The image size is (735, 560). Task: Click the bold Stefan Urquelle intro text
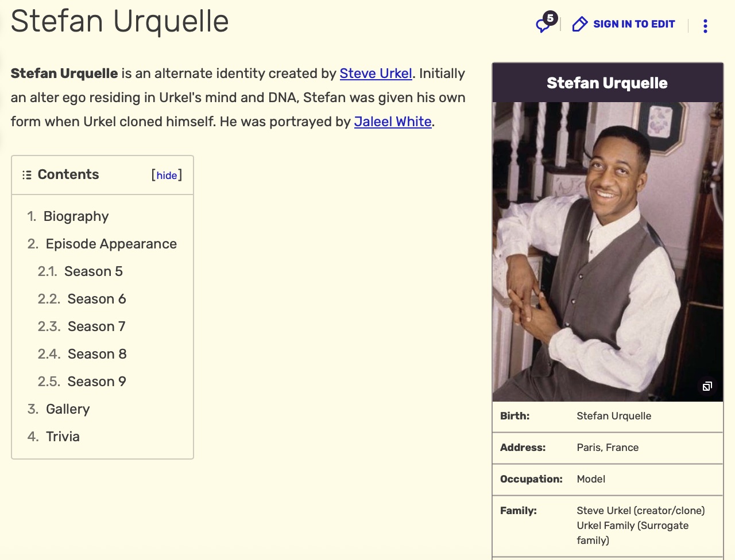(64, 73)
